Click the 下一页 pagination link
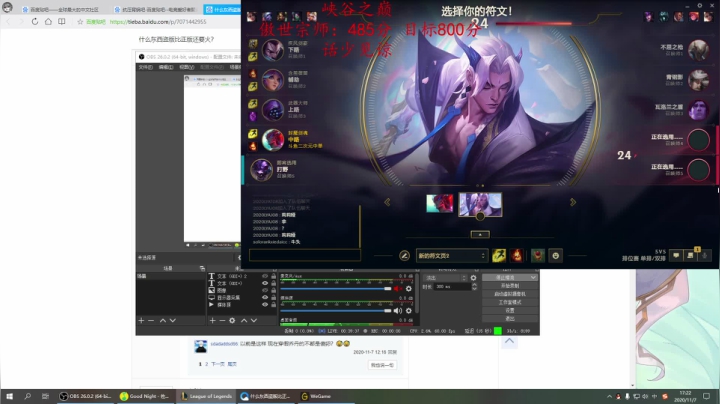The height and width of the screenshot is (404, 720). [x=218, y=364]
